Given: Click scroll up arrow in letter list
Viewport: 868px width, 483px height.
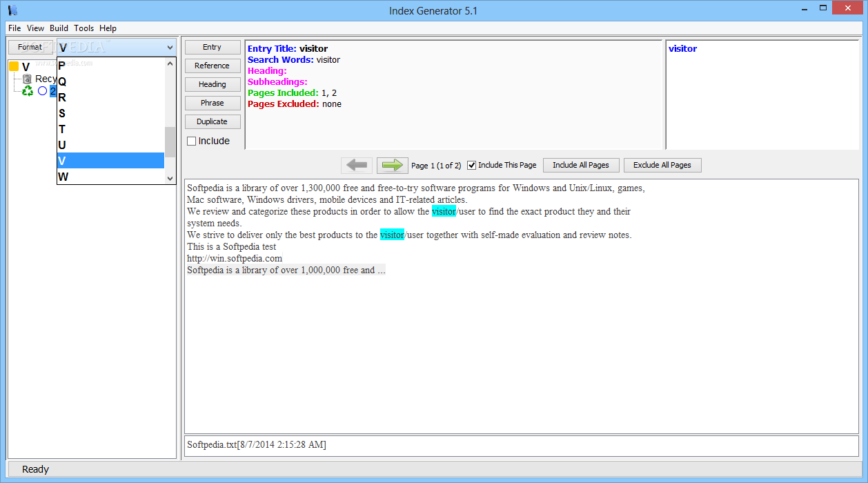Looking at the screenshot, I should coord(170,63).
